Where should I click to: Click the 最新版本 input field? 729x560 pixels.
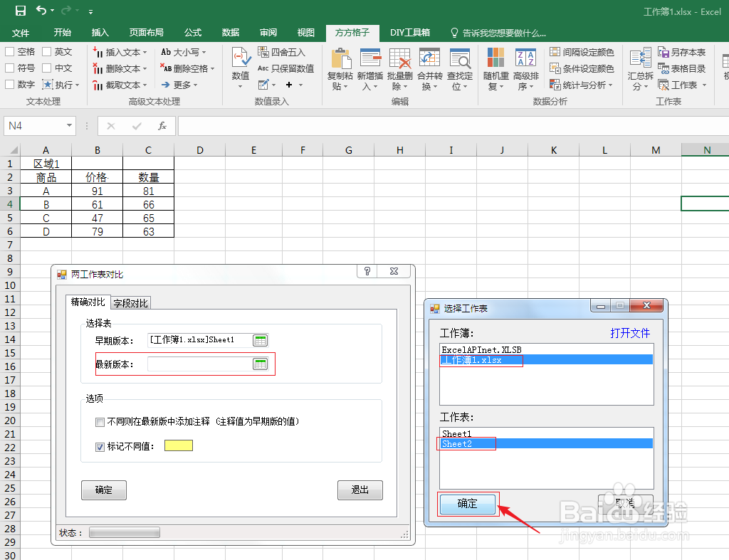200,364
